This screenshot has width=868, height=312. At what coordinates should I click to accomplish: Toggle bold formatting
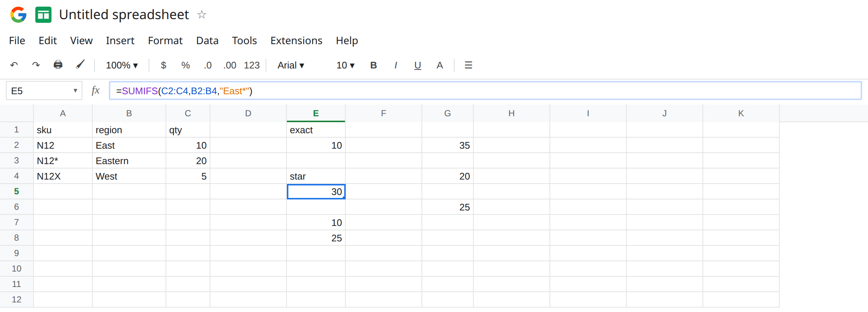[x=373, y=65]
